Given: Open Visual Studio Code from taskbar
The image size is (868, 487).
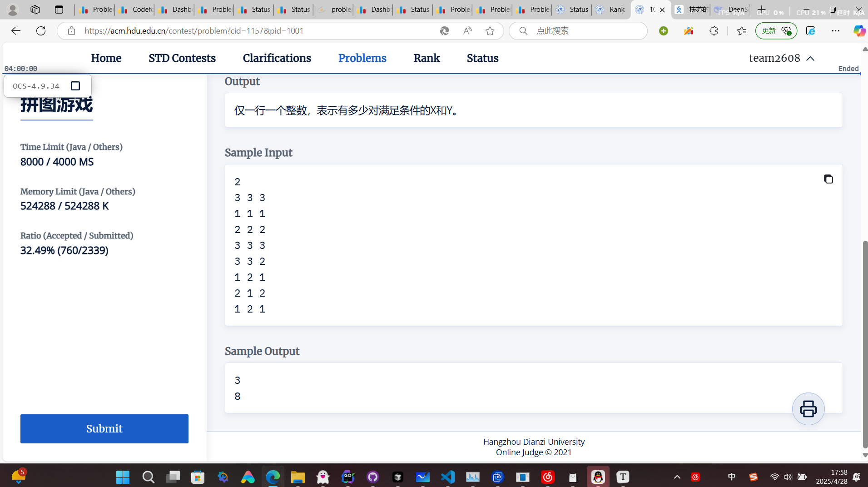Looking at the screenshot, I should click(x=448, y=477).
